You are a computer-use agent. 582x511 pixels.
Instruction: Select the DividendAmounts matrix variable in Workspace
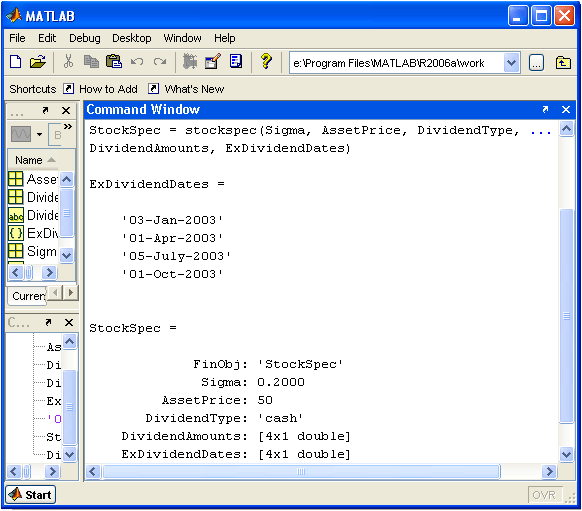[33, 197]
